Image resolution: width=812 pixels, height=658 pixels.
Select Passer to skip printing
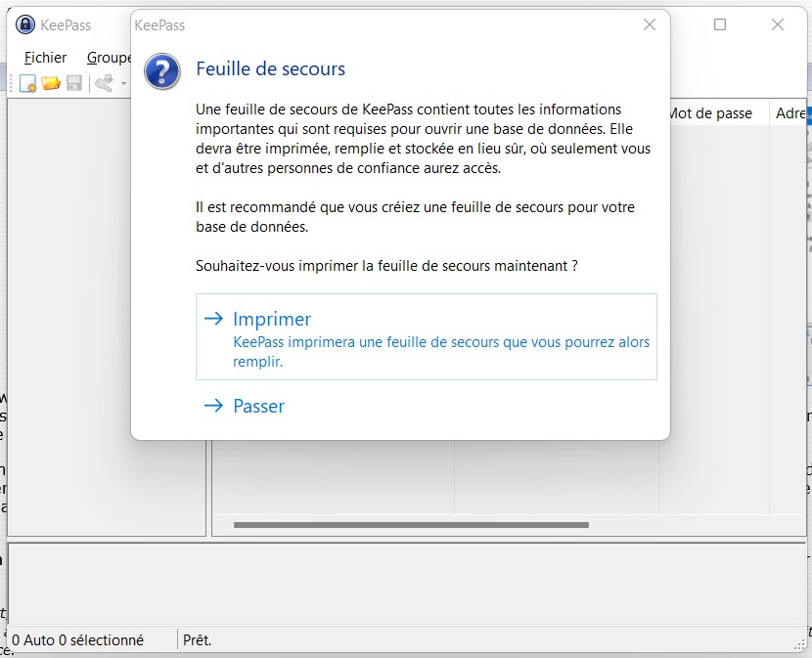point(257,406)
